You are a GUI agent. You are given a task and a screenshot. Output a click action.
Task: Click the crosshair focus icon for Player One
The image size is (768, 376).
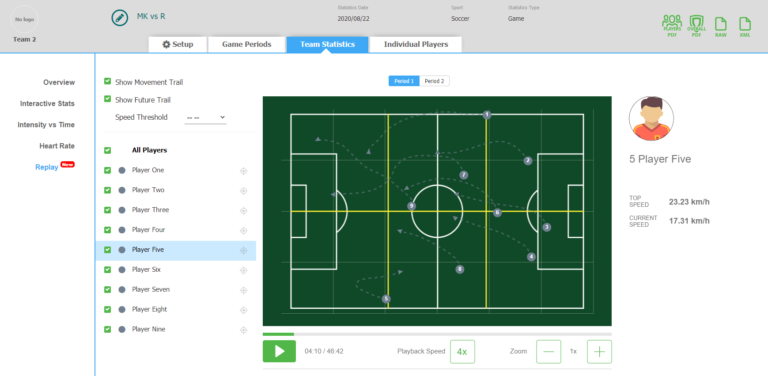point(243,171)
